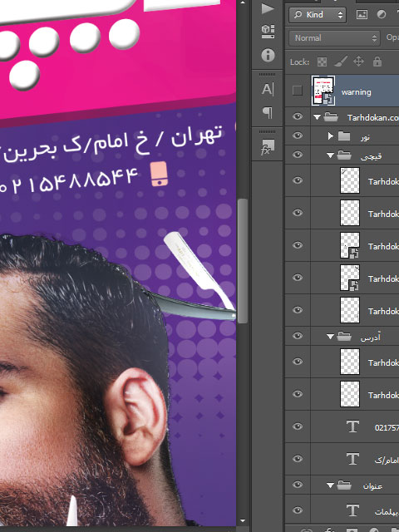Screen dimensions: 399x532
Task: Open the Actions panel play icon
Action: pos(268,8)
